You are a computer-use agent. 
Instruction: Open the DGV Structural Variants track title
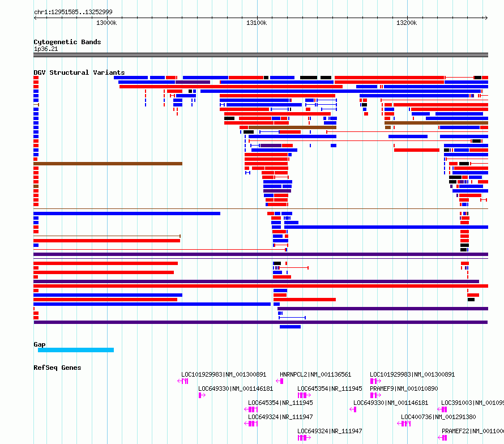pos(79,72)
